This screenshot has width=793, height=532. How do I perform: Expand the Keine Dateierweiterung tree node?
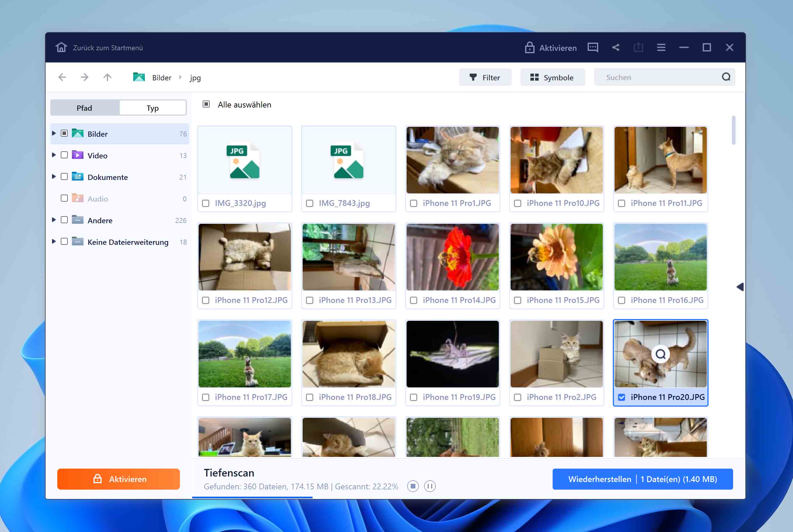click(53, 242)
